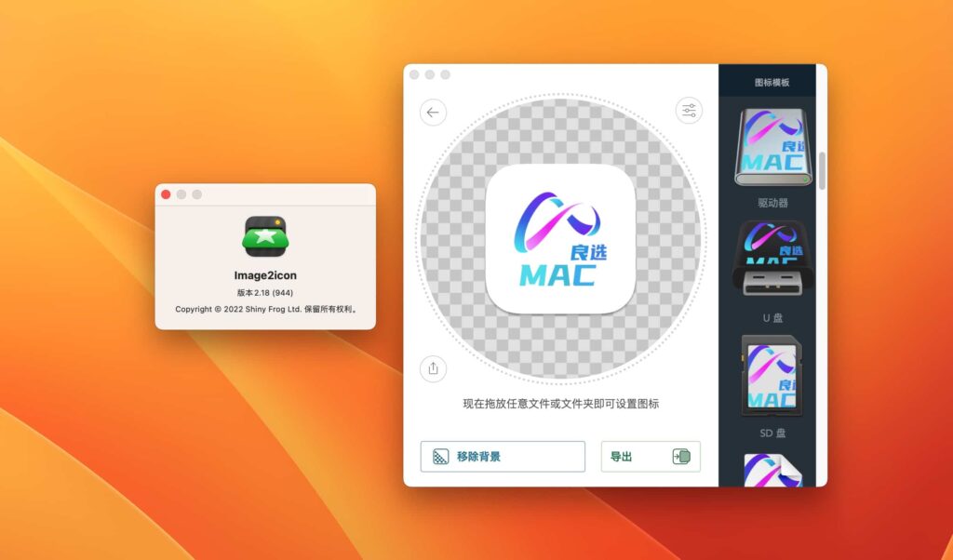Click the export arrow icon on 导出 button

pos(680,456)
